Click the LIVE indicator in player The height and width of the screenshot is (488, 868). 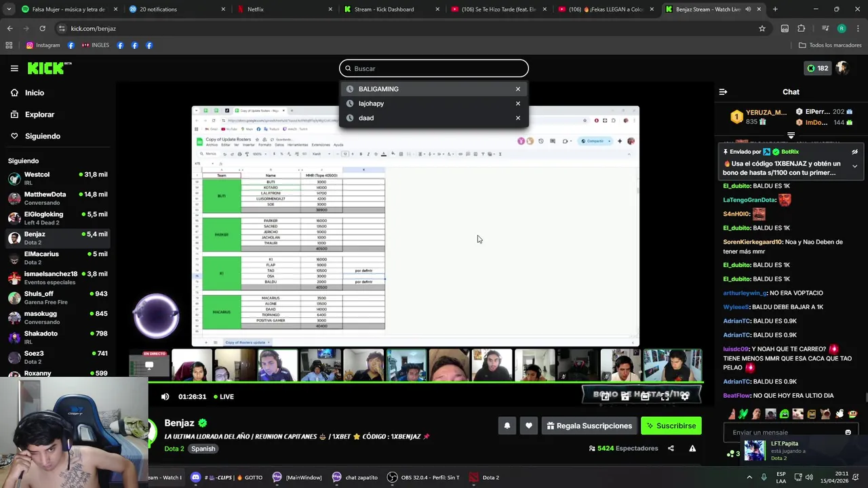tap(224, 397)
